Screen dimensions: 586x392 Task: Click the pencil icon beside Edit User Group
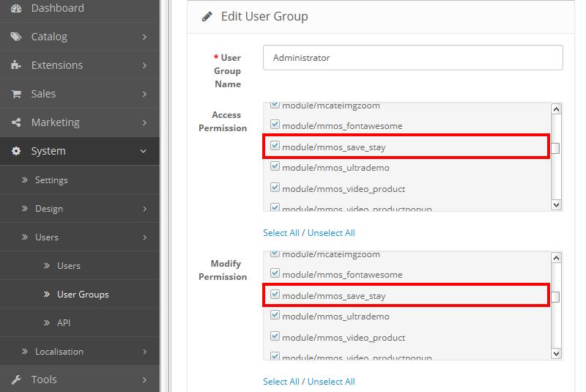[207, 16]
